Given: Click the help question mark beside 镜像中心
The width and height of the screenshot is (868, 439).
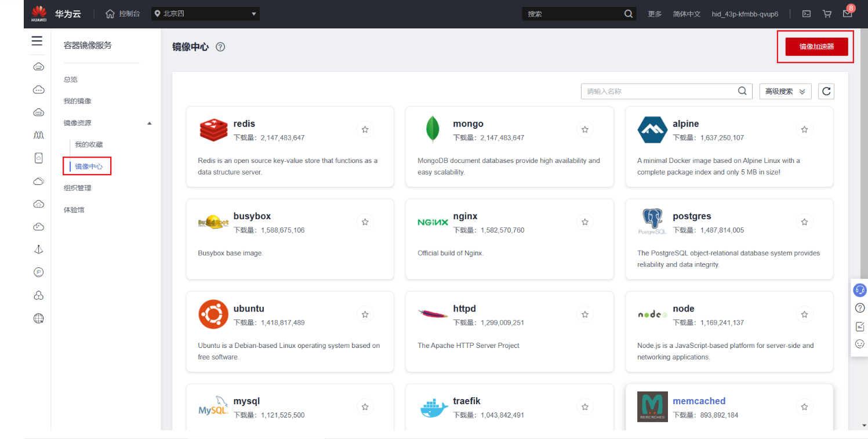Looking at the screenshot, I should [x=220, y=47].
